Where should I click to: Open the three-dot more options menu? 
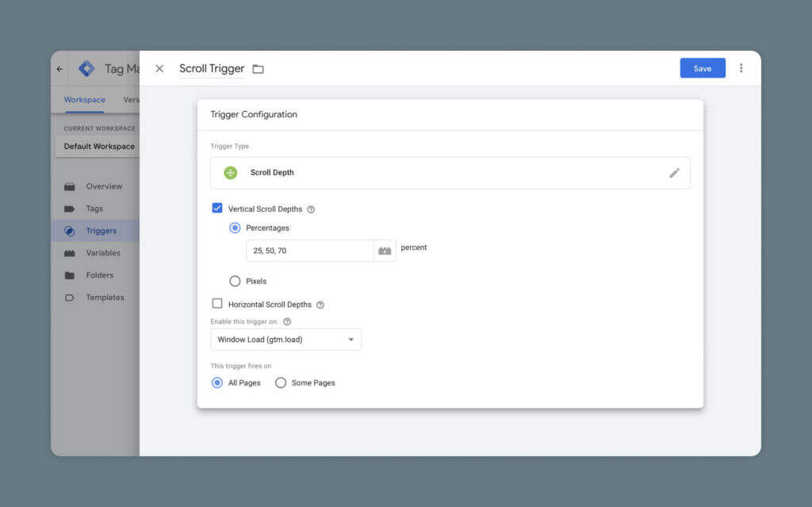741,68
